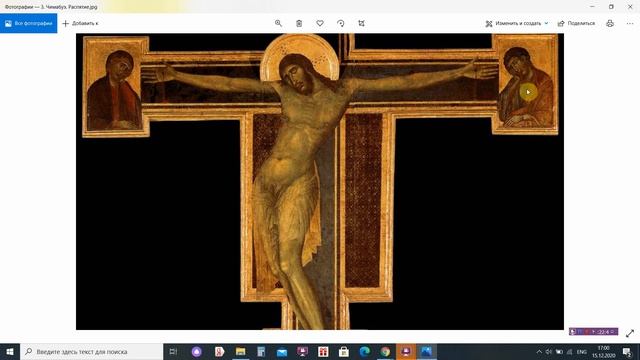The width and height of the screenshot is (640, 360).
Task: Open the more options ellipsis menu
Action: [x=630, y=23]
